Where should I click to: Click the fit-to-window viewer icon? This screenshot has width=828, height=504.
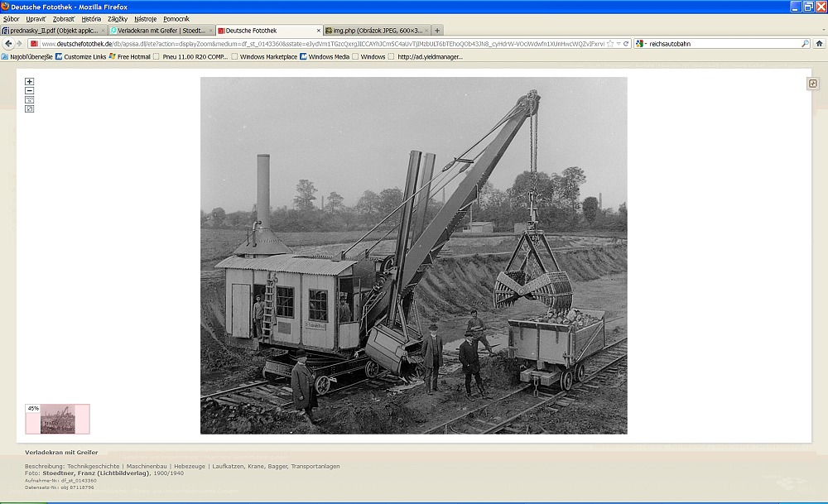[30, 109]
